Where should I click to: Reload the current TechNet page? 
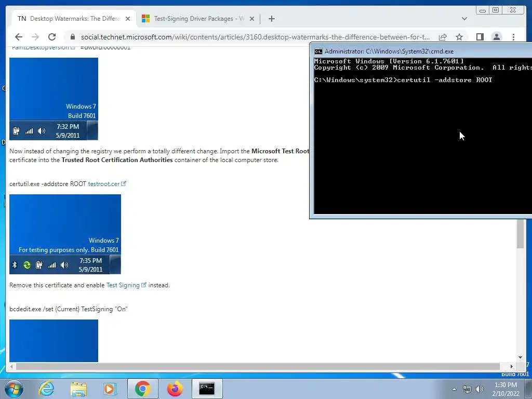coord(52,37)
